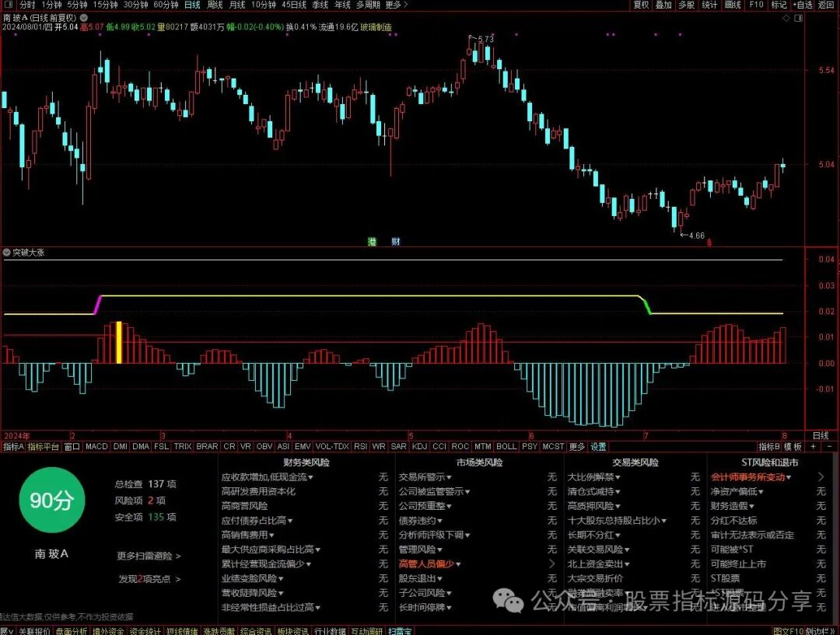Click the plus zoom button in the indicator bar

[814, 446]
